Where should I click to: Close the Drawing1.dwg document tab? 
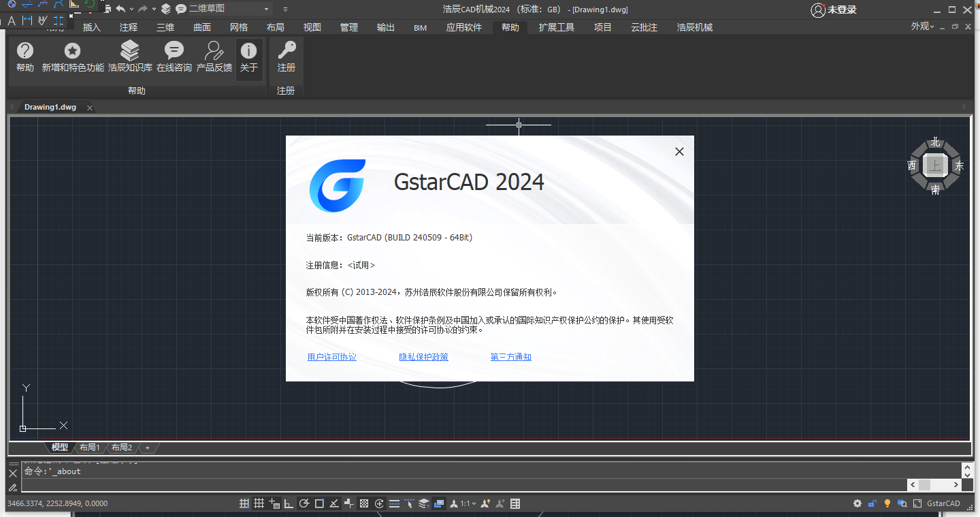pos(90,108)
